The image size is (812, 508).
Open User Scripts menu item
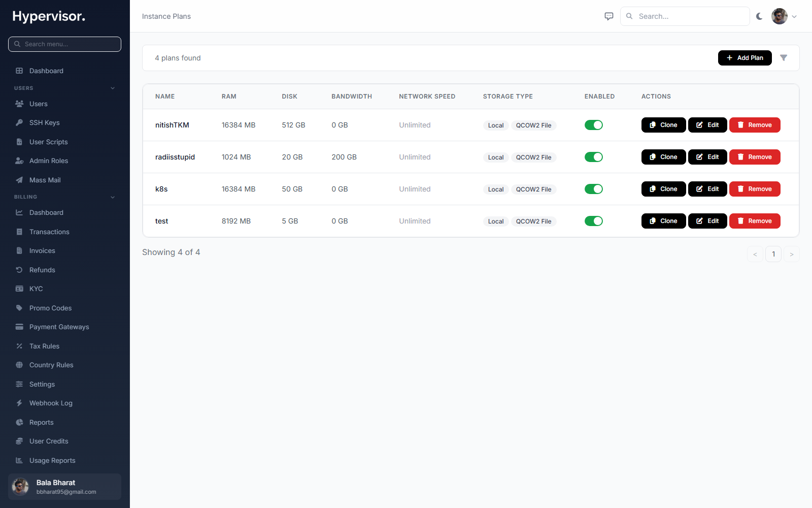pos(64,142)
